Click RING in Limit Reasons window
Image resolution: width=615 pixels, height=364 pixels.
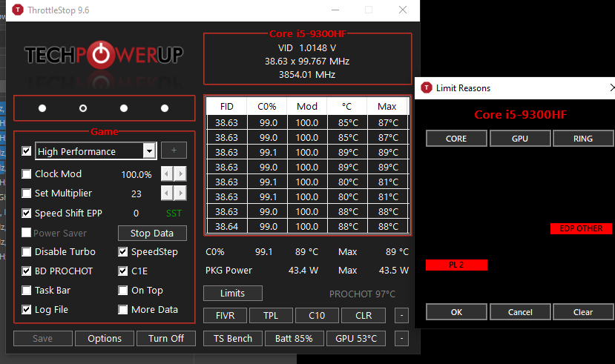click(x=583, y=139)
